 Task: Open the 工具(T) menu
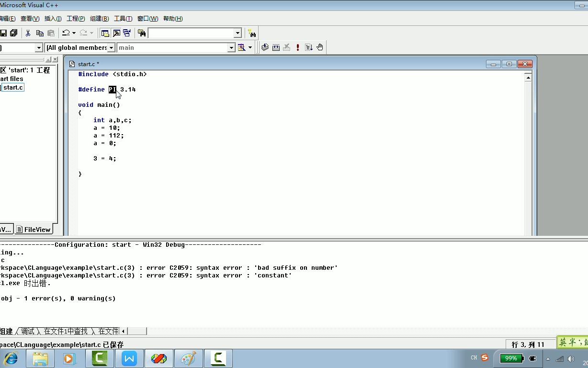(123, 19)
